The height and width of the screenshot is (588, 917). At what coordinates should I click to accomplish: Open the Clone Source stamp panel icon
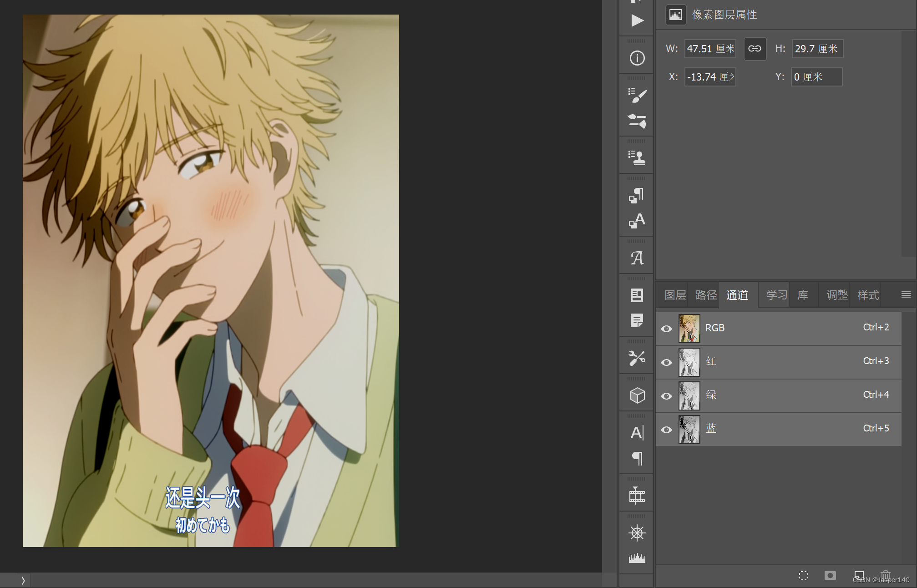click(x=637, y=157)
